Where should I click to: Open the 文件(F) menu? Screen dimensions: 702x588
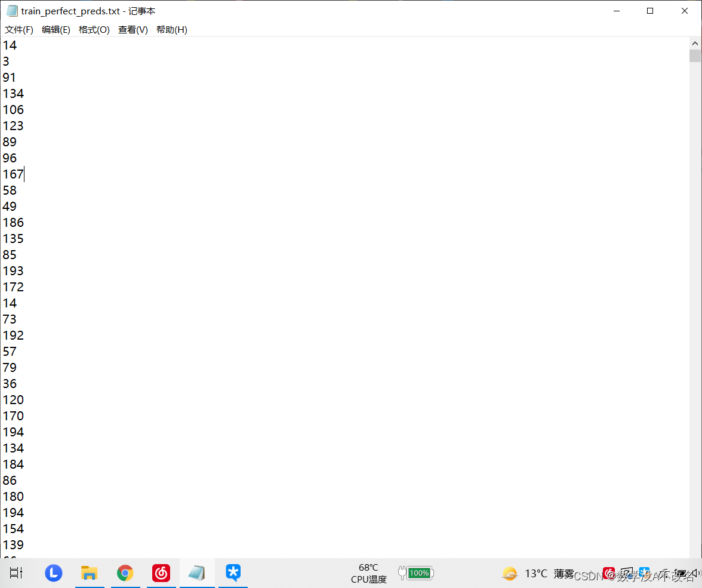(19, 30)
